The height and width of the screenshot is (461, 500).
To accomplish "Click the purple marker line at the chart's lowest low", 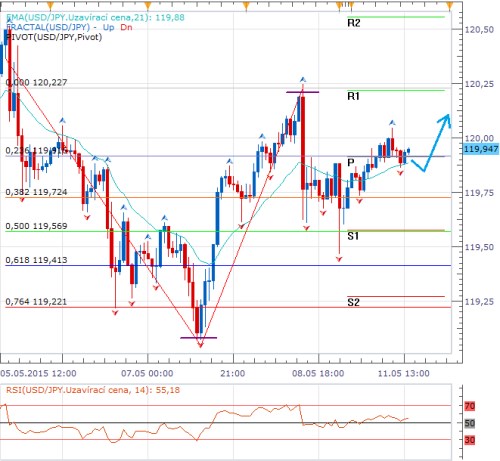I will tap(199, 338).
